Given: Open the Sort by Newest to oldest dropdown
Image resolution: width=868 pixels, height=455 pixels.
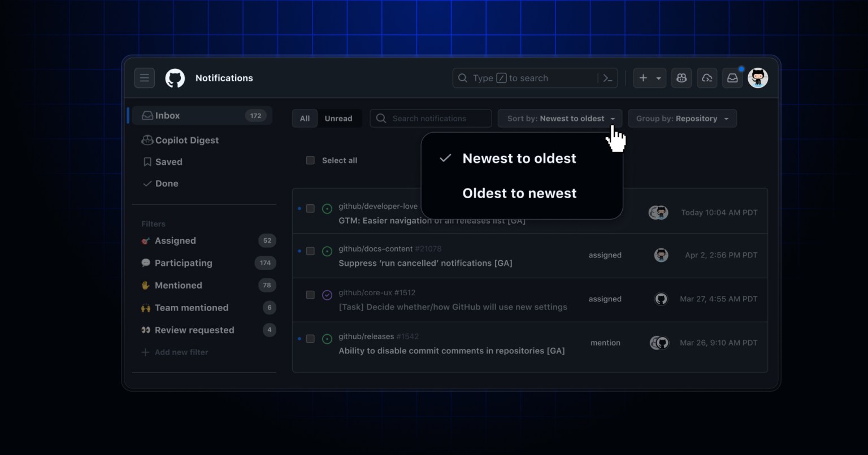Looking at the screenshot, I should 559,119.
